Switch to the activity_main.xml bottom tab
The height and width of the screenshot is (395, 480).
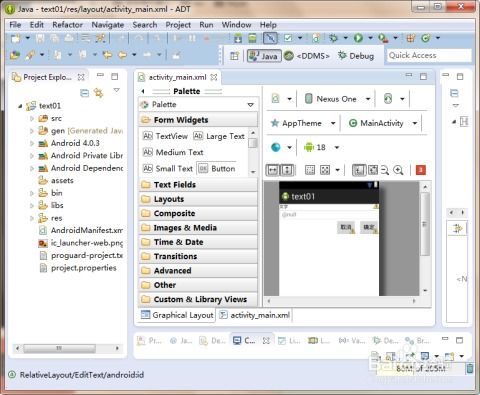[255, 315]
